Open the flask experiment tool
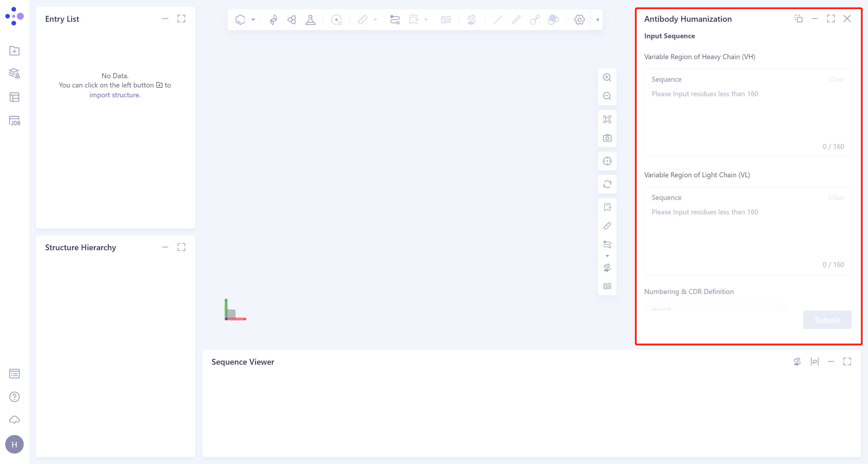The height and width of the screenshot is (464, 868). [311, 20]
